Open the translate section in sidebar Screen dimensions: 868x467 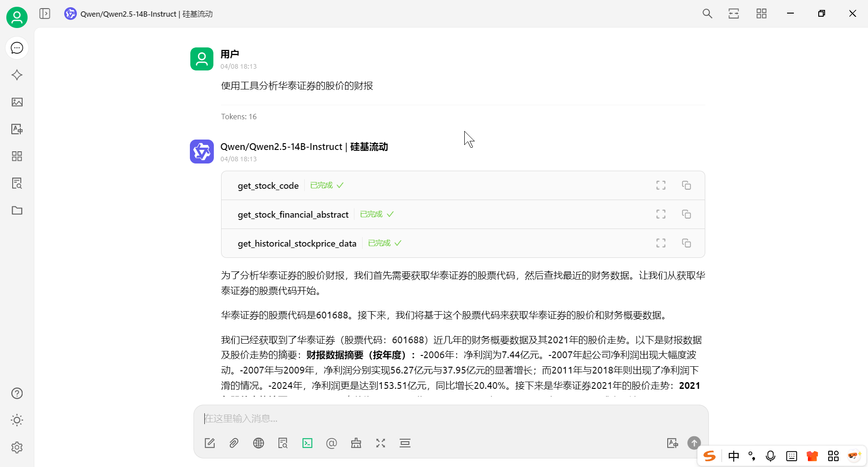[17, 129]
